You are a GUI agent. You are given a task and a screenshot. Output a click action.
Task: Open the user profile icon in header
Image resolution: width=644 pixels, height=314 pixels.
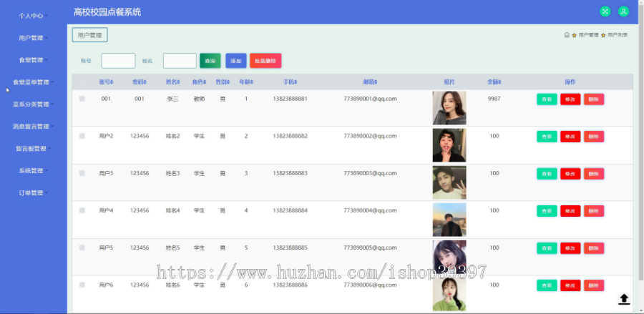coord(623,11)
